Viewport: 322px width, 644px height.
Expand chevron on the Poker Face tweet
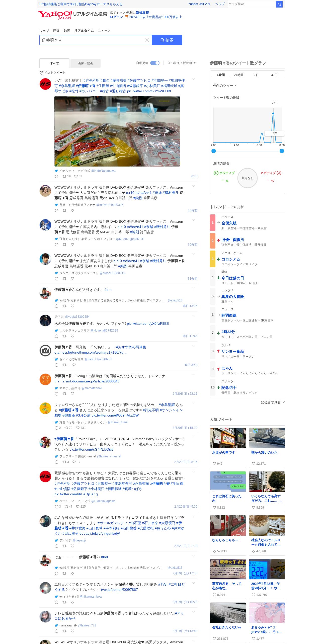tap(193, 438)
